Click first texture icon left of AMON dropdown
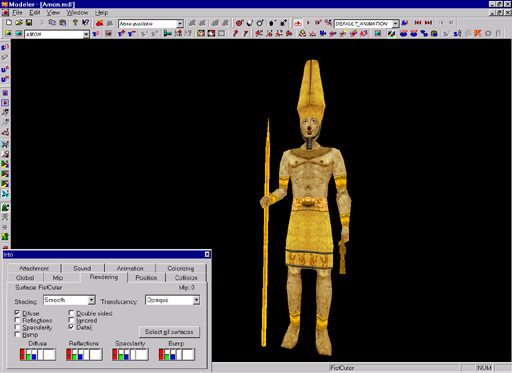 (8, 34)
